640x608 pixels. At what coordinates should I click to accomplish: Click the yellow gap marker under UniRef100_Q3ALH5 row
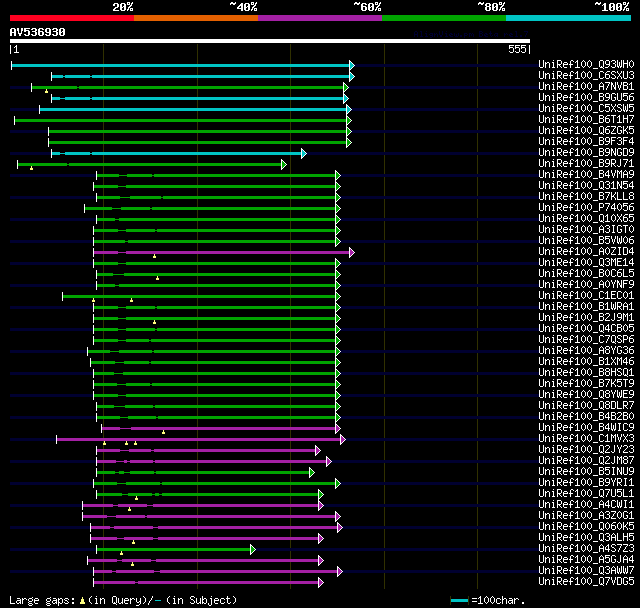[133, 542]
